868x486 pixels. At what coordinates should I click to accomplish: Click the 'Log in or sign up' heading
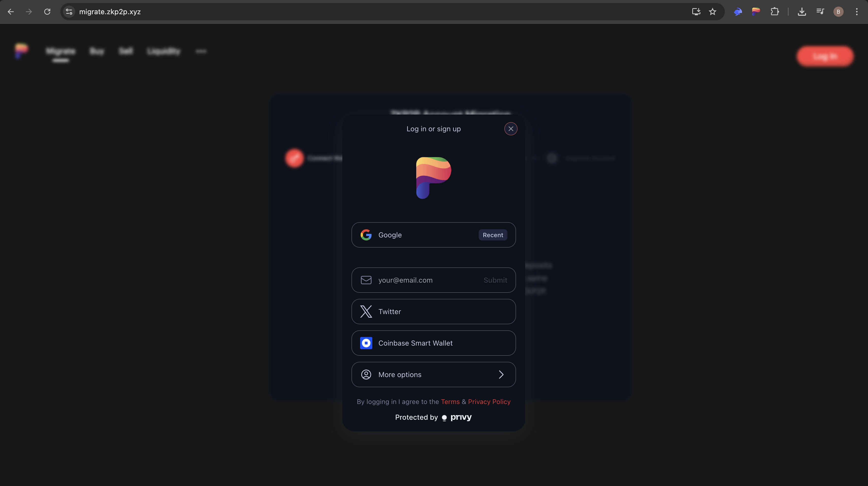[433, 129]
